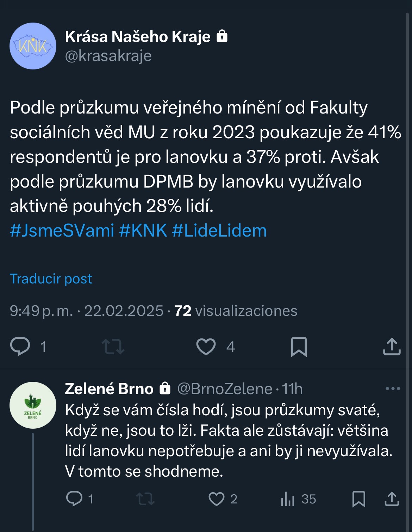The image size is (412, 532).
Task: Open the #LideLidem hashtag
Action: pos(219,231)
